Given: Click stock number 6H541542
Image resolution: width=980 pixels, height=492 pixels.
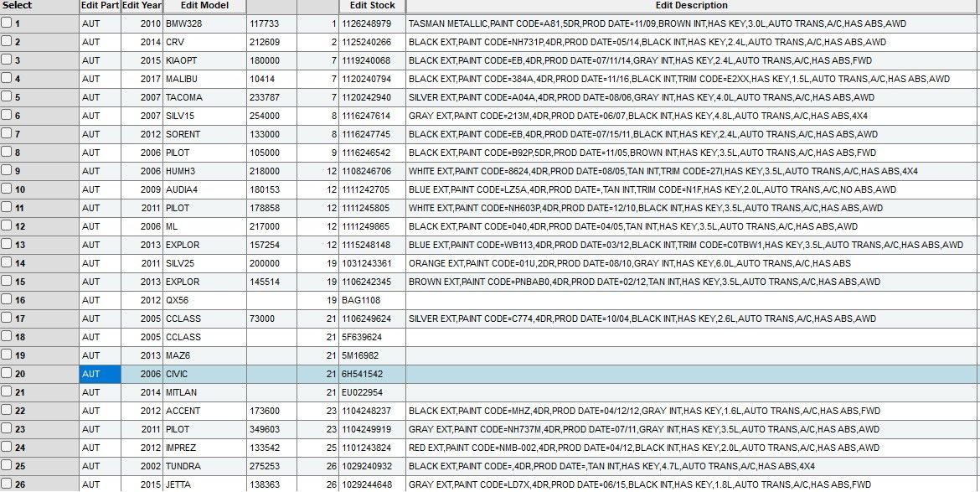Looking at the screenshot, I should (x=372, y=374).
